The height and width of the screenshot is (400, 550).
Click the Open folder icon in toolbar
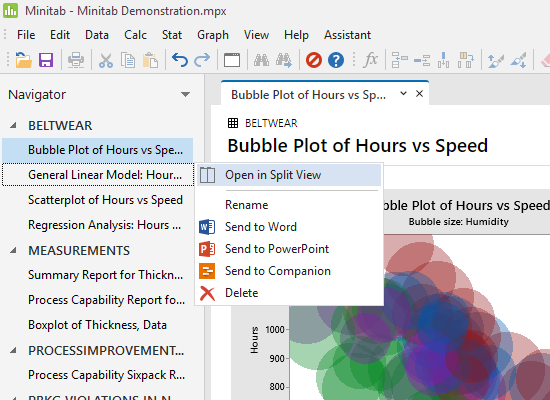click(x=24, y=60)
